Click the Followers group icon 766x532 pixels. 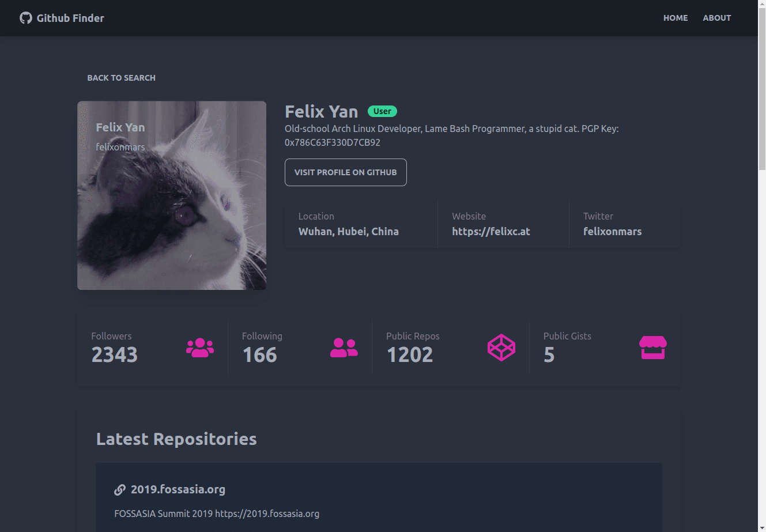pos(200,348)
